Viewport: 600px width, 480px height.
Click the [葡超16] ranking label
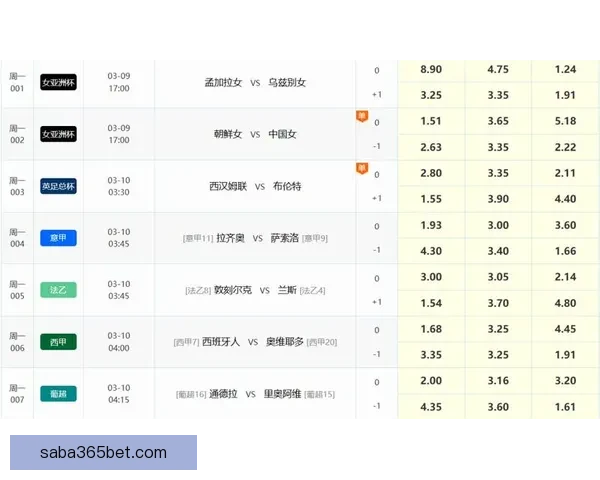191,394
